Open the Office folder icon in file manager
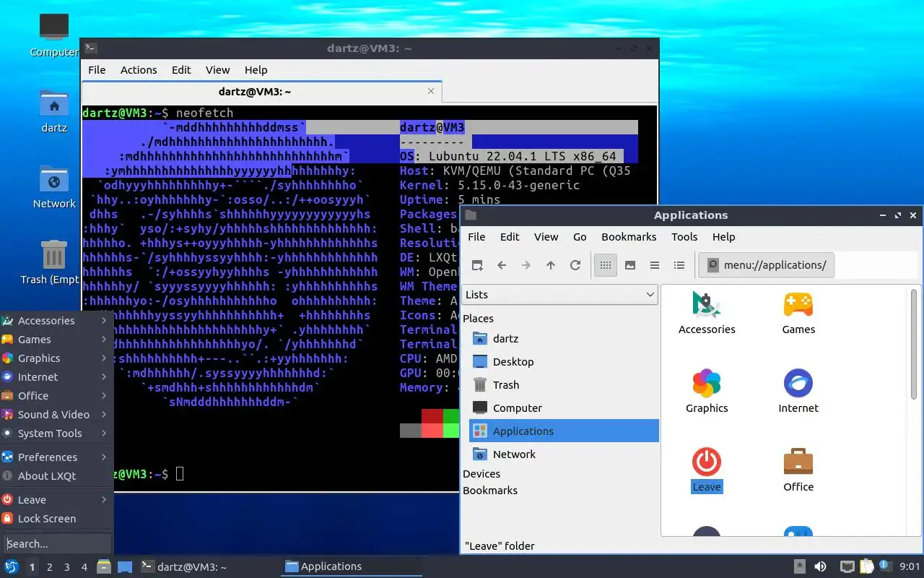Viewport: 924px width, 578px height. [x=798, y=470]
